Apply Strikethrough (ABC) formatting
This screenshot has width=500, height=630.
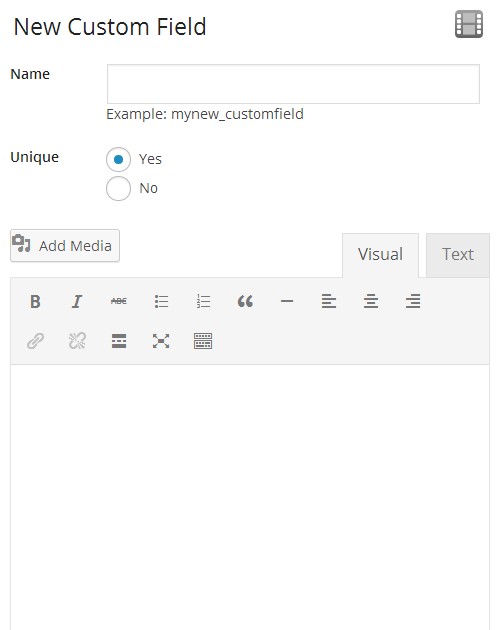(119, 301)
